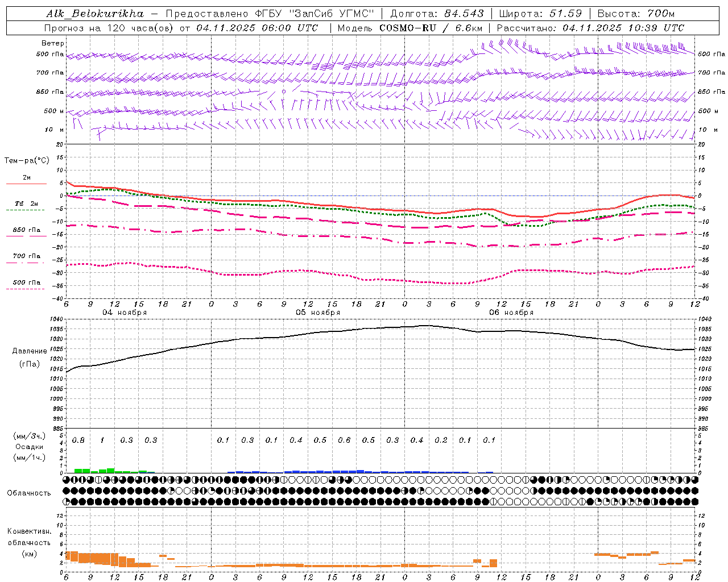This screenshot has height=582, width=728.
Task: Click the '0.8' precipitation amount value
Action: 78,440
